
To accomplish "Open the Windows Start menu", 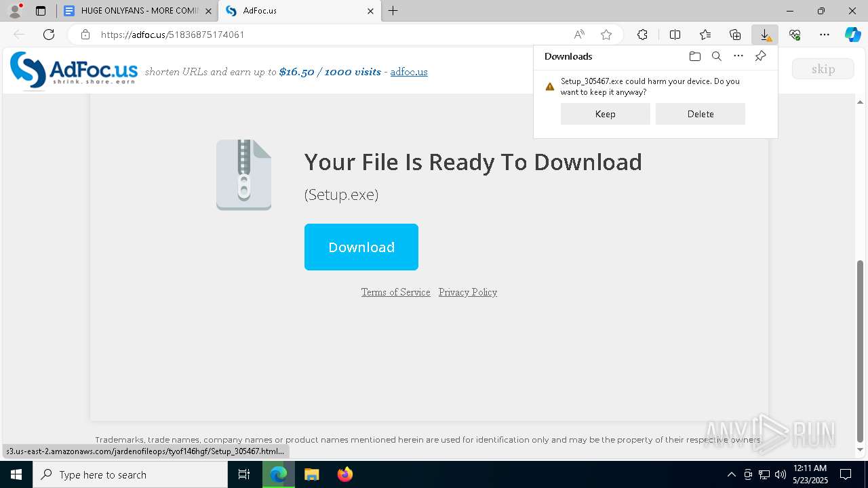I will 16,474.
